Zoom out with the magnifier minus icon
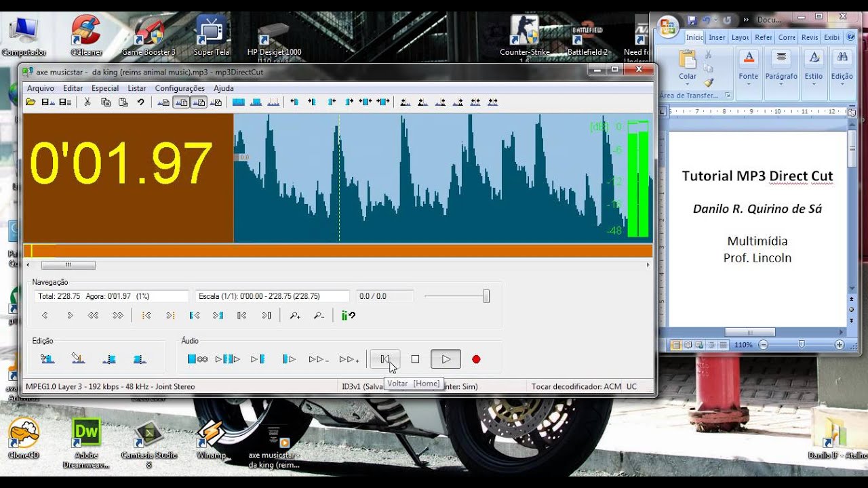 pyautogui.click(x=319, y=315)
